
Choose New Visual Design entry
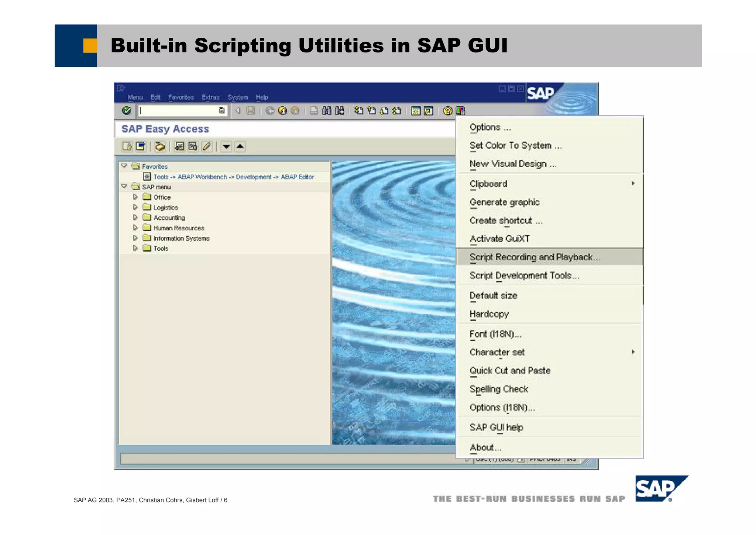550,164
